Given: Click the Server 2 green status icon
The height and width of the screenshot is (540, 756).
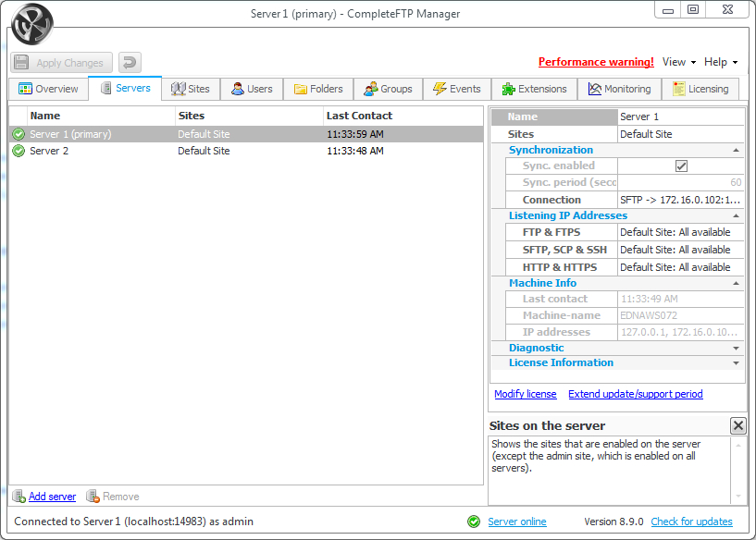Looking at the screenshot, I should (x=19, y=151).
